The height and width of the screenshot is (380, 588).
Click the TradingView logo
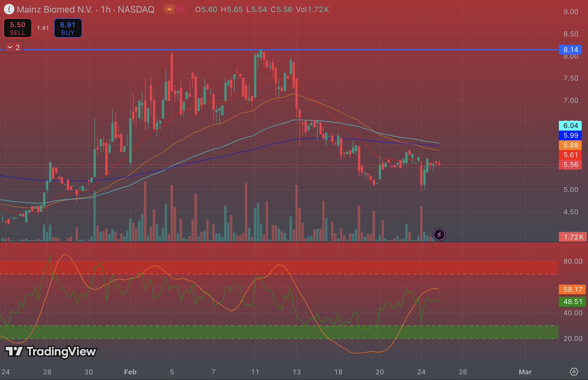(x=50, y=352)
